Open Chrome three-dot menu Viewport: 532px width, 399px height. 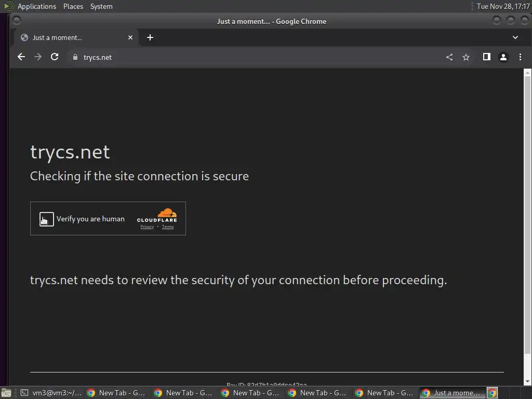pyautogui.click(x=520, y=57)
